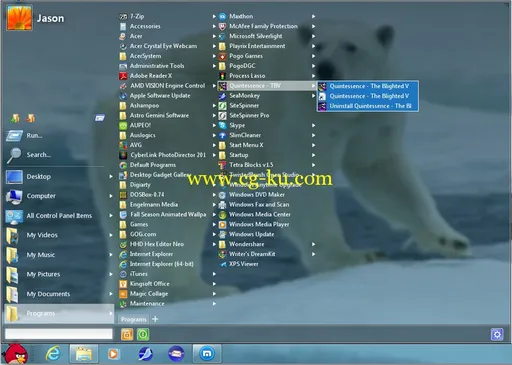This screenshot has width=512, height=365.
Task: Expand the My Documents submenu arrow
Action: pyautogui.click(x=111, y=294)
